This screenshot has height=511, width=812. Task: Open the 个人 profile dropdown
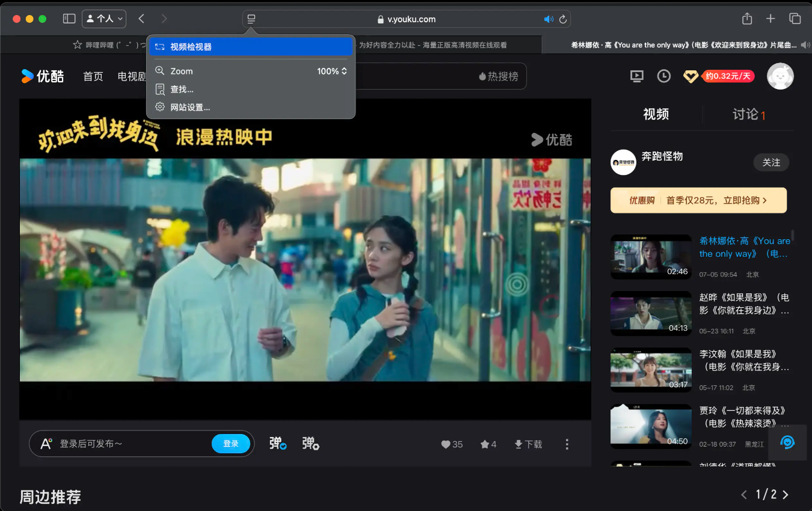click(104, 19)
